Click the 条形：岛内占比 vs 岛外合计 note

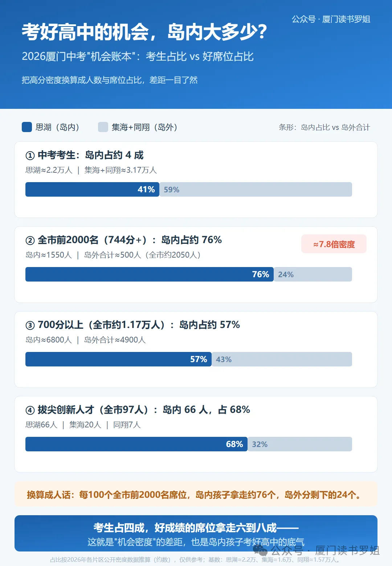pyautogui.click(x=324, y=127)
